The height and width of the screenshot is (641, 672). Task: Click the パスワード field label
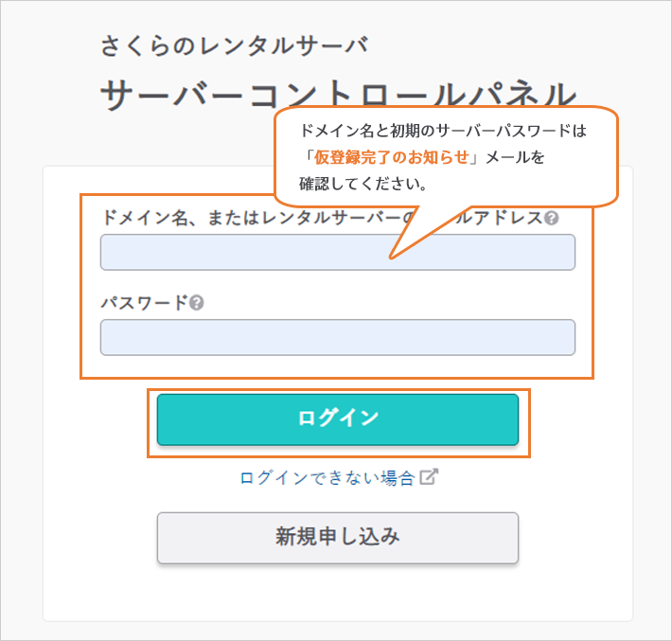(144, 303)
